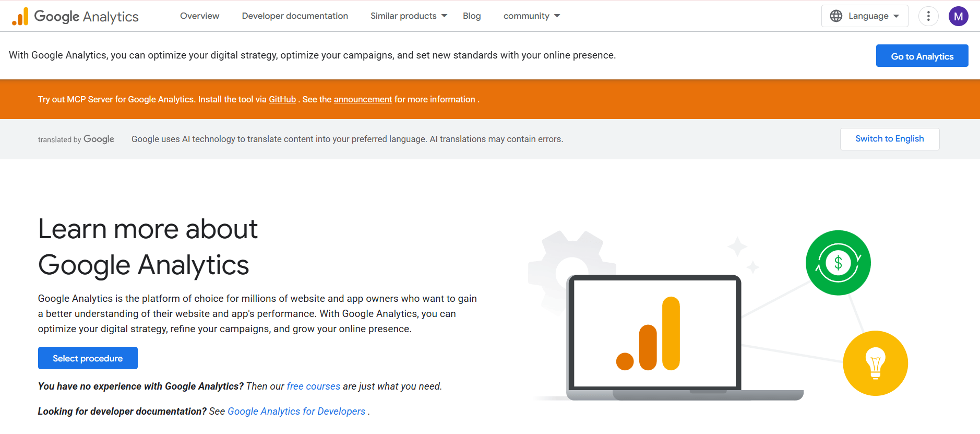Click the yellow lightbulb circle icon
This screenshot has width=980, height=434.
tap(876, 363)
